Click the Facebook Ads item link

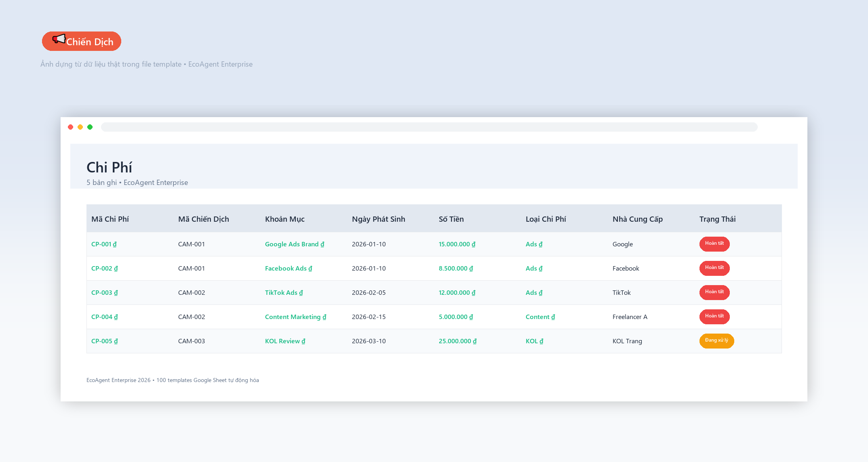click(289, 269)
